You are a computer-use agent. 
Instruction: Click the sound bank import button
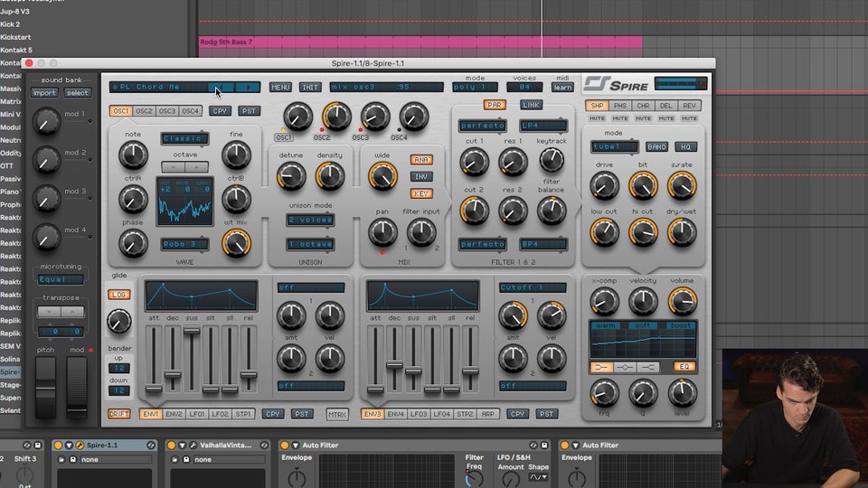click(x=44, y=92)
